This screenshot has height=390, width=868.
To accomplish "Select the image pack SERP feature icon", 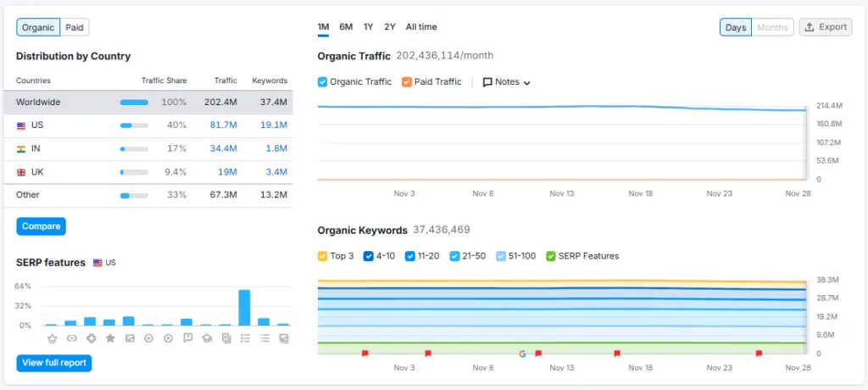I will pyautogui.click(x=129, y=338).
